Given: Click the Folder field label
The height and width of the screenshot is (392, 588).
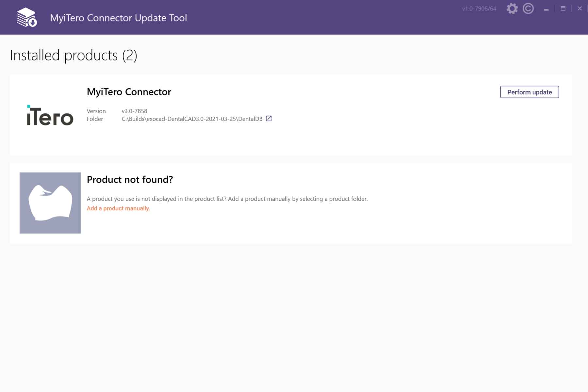Looking at the screenshot, I should pyautogui.click(x=95, y=119).
